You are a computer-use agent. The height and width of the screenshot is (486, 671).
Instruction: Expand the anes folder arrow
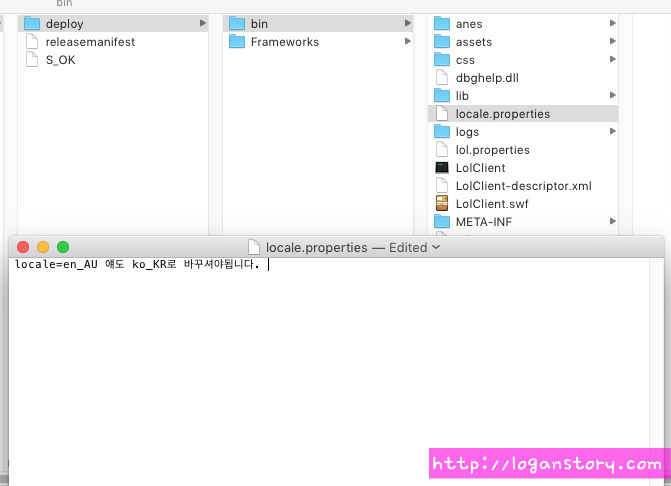point(613,23)
